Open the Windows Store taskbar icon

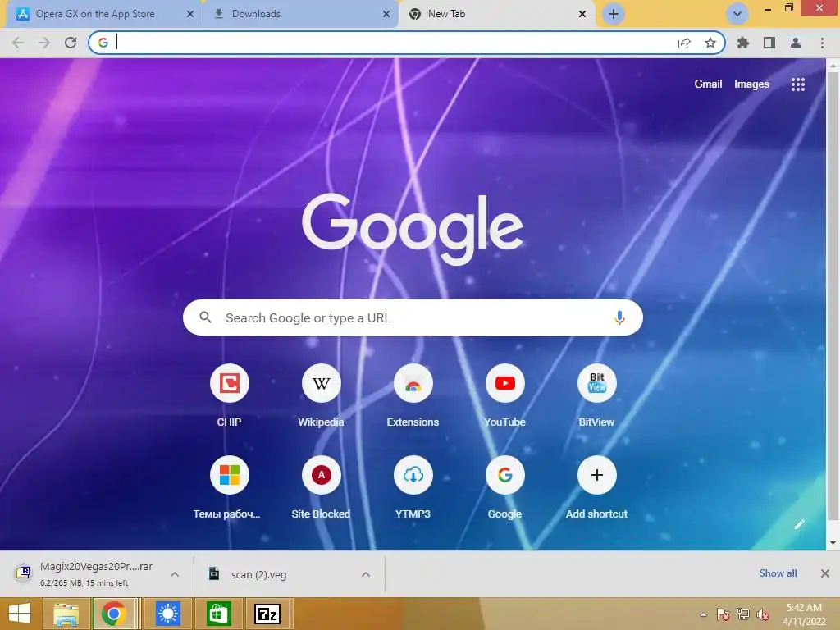217,614
